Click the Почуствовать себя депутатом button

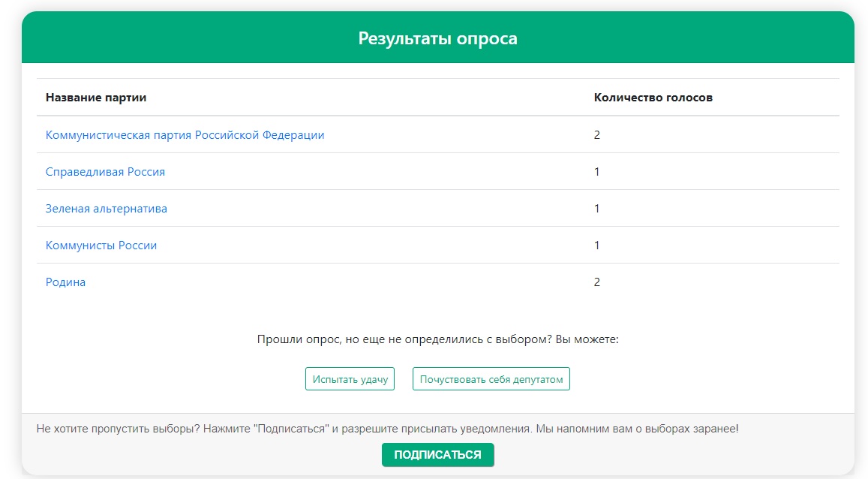pyautogui.click(x=491, y=379)
